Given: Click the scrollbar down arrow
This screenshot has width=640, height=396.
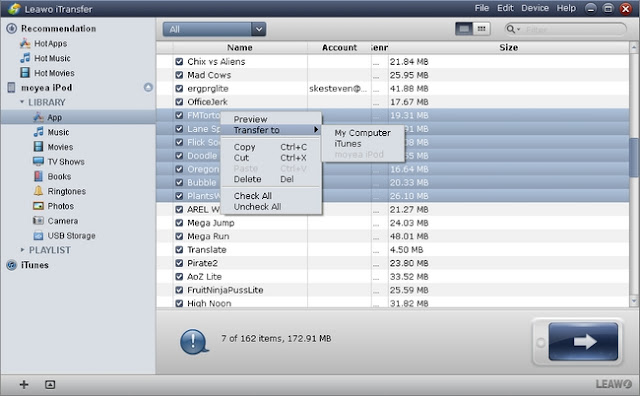Looking at the screenshot, I should [633, 301].
